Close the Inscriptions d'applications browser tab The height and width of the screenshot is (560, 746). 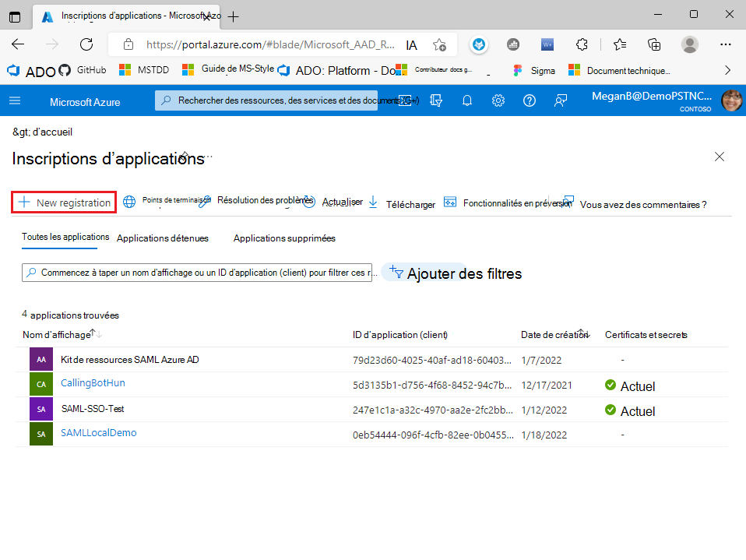[x=207, y=16]
